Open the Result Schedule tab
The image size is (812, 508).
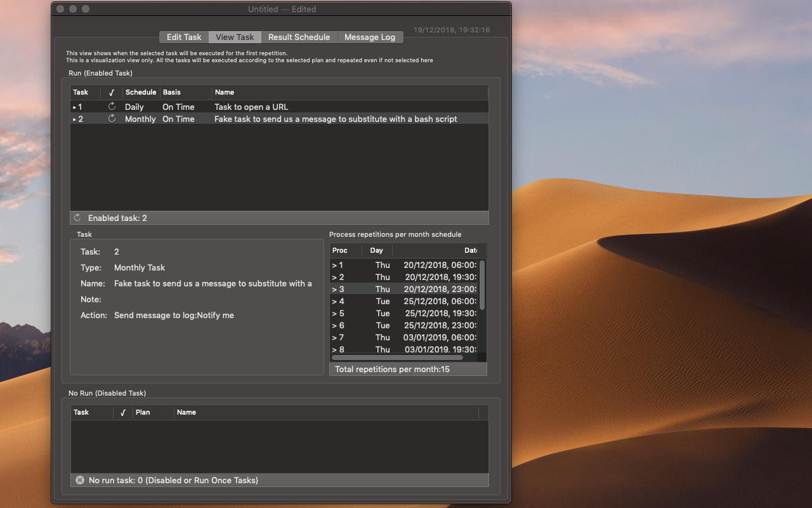tap(299, 37)
